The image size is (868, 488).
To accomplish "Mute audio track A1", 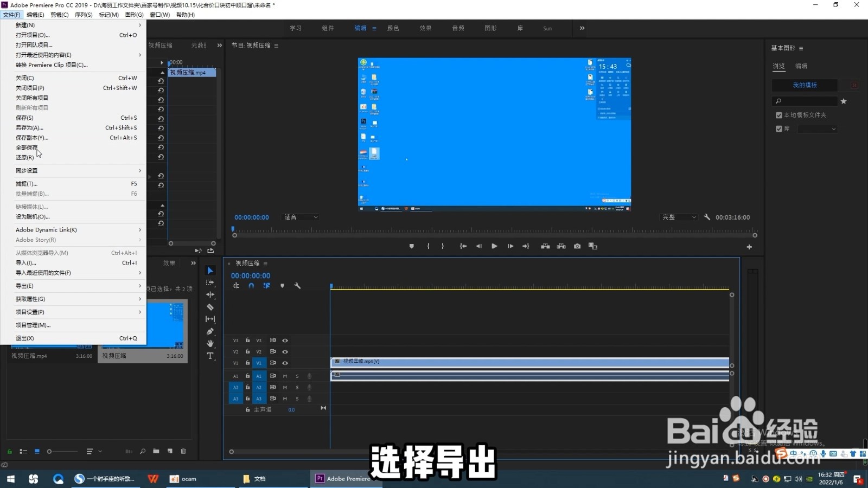I will [x=285, y=376].
